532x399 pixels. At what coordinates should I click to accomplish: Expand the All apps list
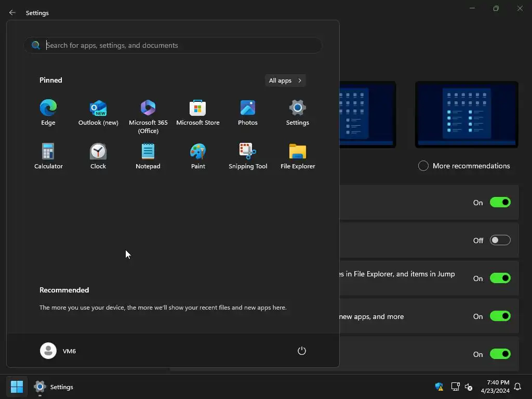tap(285, 81)
